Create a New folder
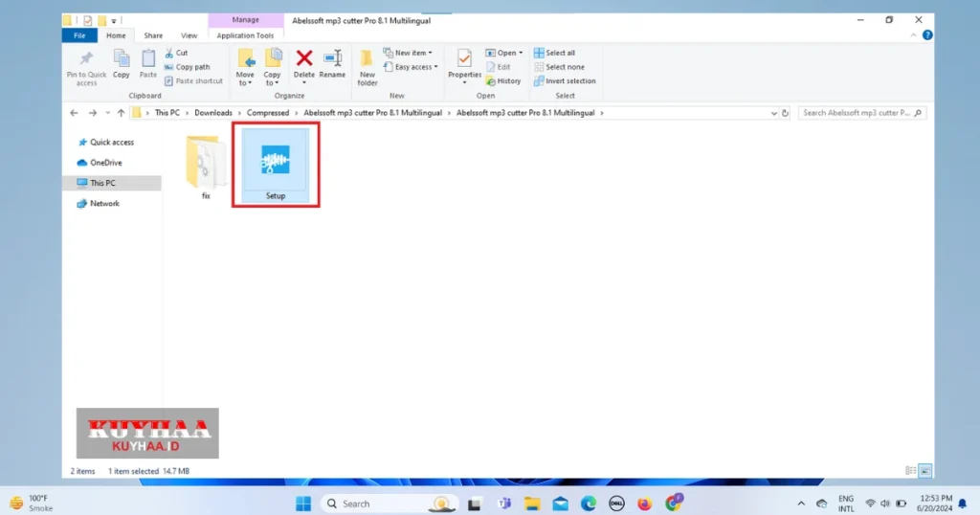Image resolution: width=980 pixels, height=515 pixels. point(367,68)
